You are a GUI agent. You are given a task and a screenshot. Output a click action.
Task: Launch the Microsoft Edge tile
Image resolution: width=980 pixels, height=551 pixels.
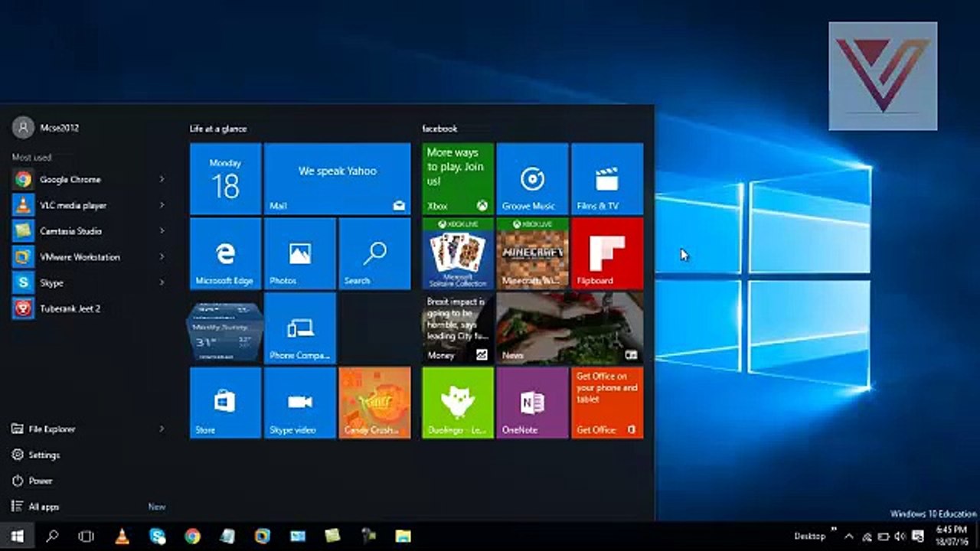pyautogui.click(x=225, y=253)
